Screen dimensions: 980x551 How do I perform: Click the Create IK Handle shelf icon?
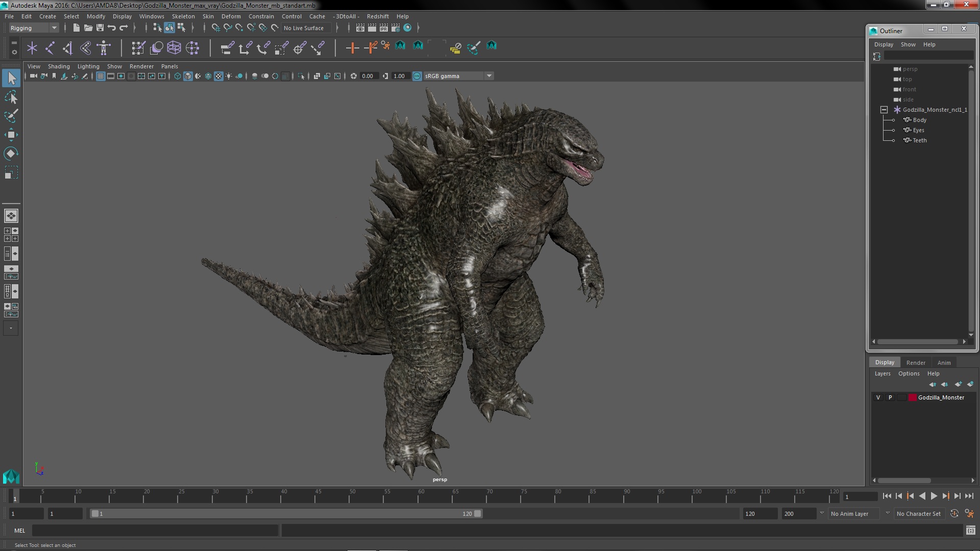[67, 48]
